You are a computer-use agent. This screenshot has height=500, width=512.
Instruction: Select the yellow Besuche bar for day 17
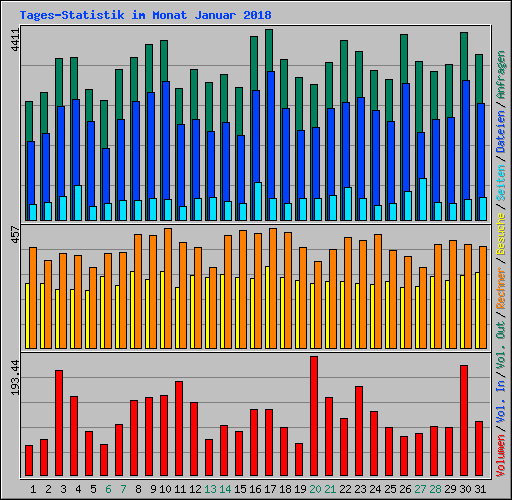click(267, 308)
